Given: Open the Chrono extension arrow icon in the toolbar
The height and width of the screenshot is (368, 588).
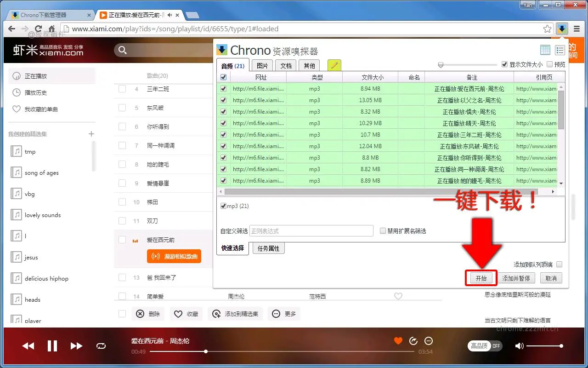Looking at the screenshot, I should pyautogui.click(x=561, y=29).
